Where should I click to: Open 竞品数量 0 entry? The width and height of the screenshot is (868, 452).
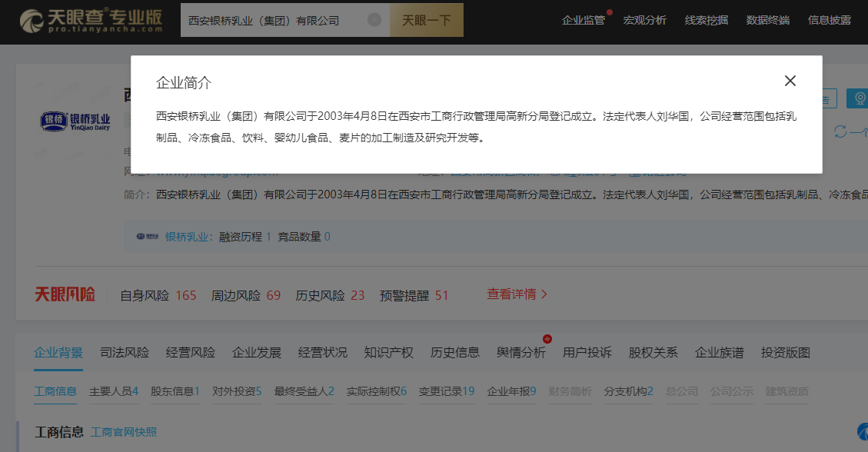pyautogui.click(x=304, y=237)
